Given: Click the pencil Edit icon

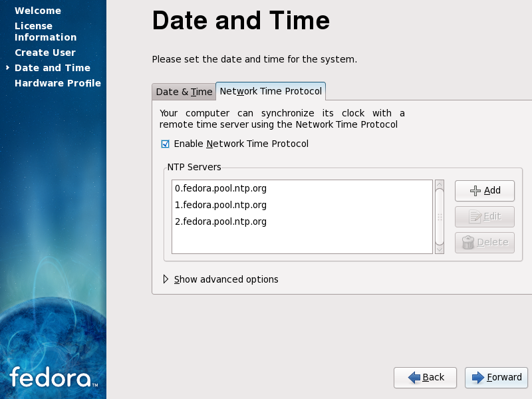Looking at the screenshot, I should 475,217.
